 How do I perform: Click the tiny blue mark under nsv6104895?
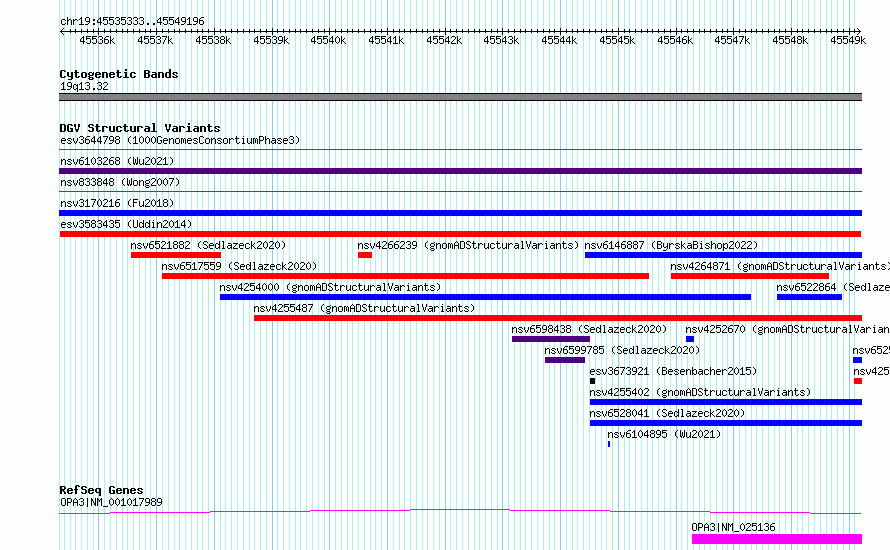609,444
